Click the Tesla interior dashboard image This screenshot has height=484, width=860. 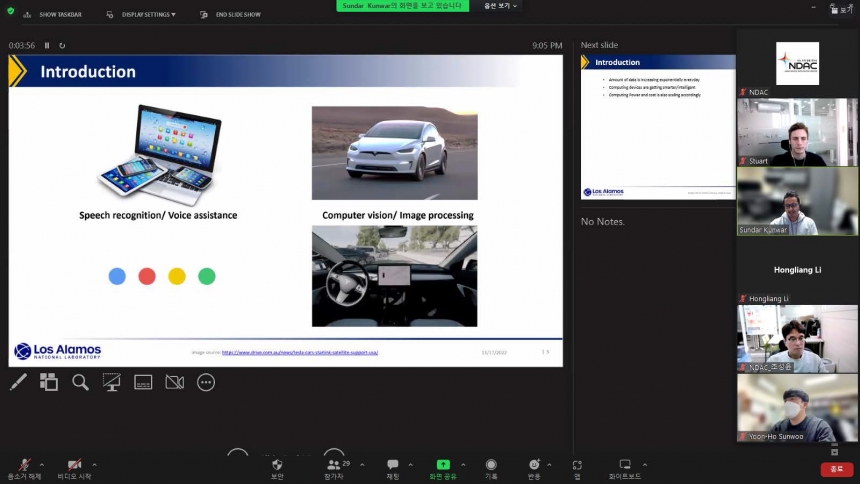click(x=394, y=276)
